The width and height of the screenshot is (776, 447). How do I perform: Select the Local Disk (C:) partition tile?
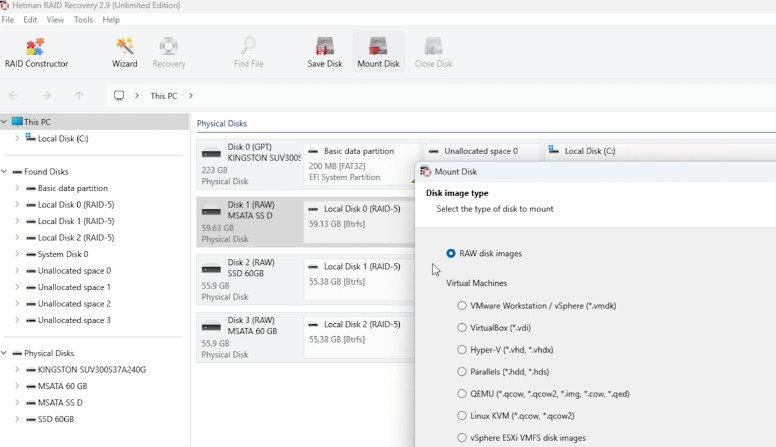(x=660, y=151)
